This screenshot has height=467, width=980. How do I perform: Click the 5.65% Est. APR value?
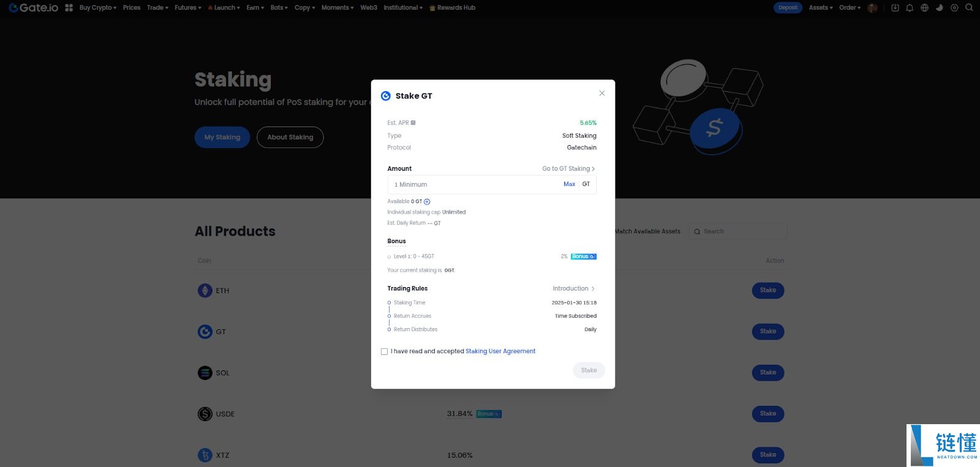[588, 123]
